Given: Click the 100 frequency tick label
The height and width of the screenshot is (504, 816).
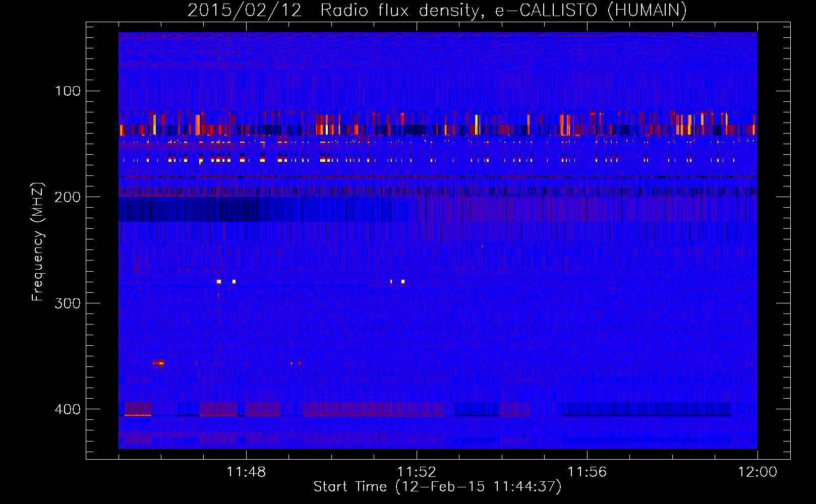Looking at the screenshot, I should [x=68, y=91].
